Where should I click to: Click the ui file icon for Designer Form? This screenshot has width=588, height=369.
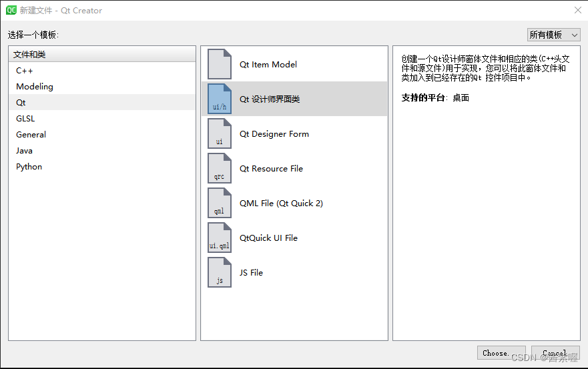pos(220,133)
